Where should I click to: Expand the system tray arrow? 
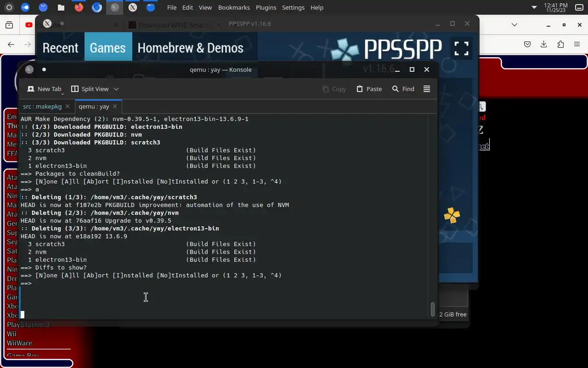pyautogui.click(x=534, y=7)
